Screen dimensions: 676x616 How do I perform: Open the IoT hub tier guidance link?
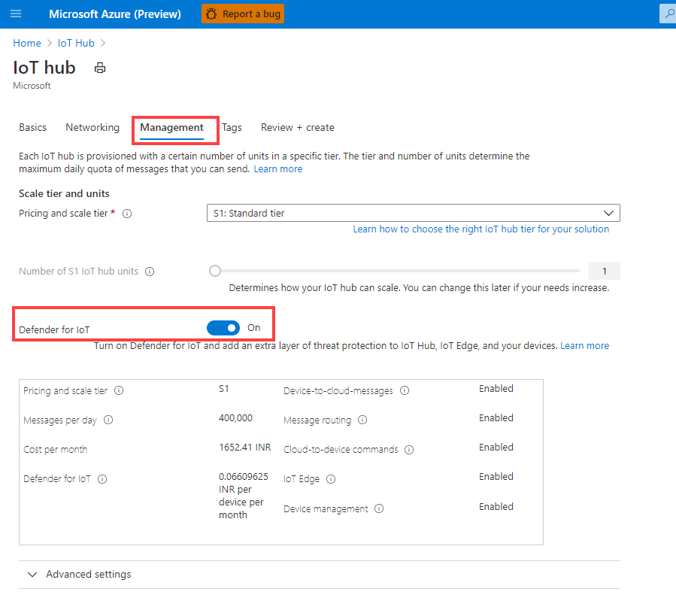[480, 229]
